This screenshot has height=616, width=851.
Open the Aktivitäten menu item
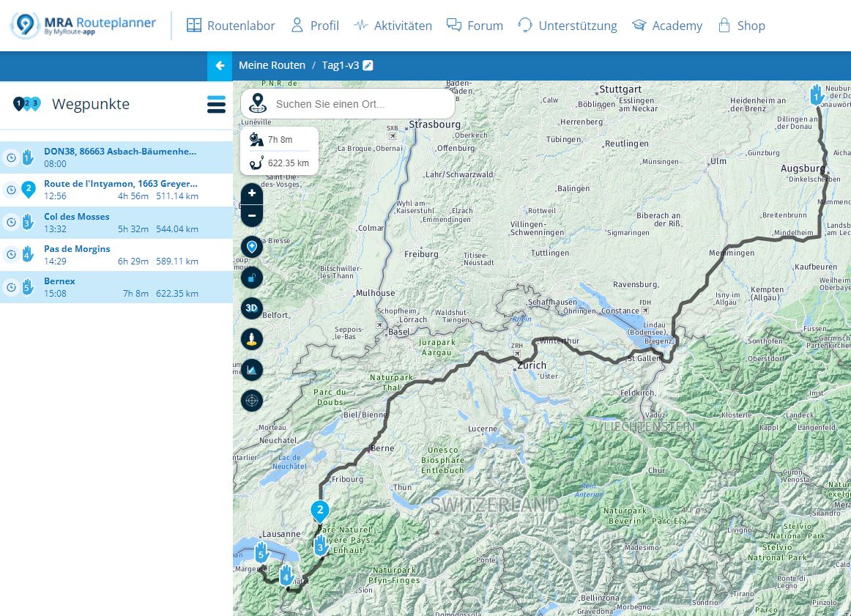(393, 26)
